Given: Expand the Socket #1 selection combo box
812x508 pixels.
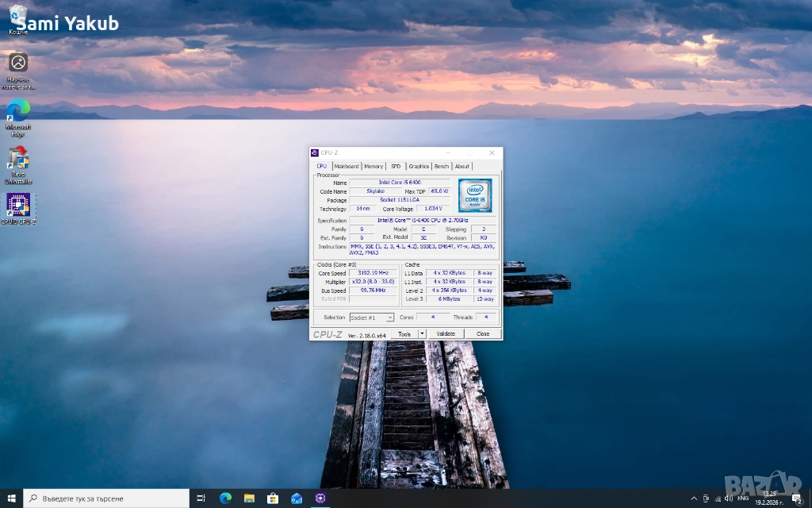Looking at the screenshot, I should (x=372, y=317).
